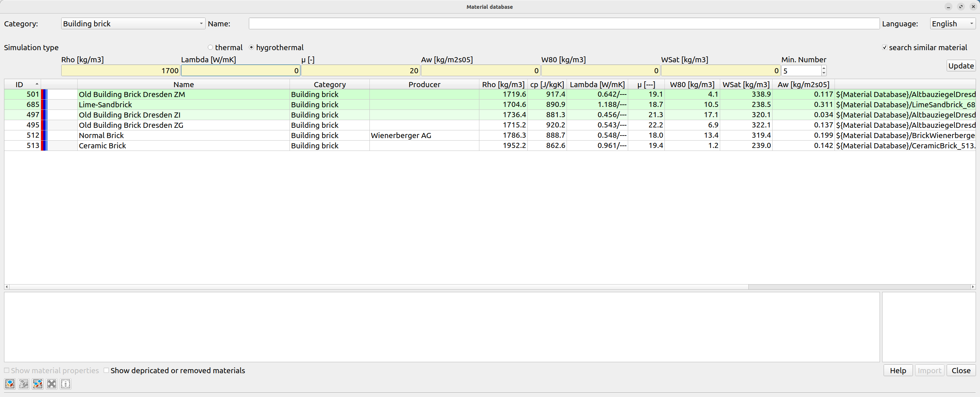This screenshot has height=397, width=980.
Task: Click the Aw [kg/m2s05] filter field
Action: point(481,71)
